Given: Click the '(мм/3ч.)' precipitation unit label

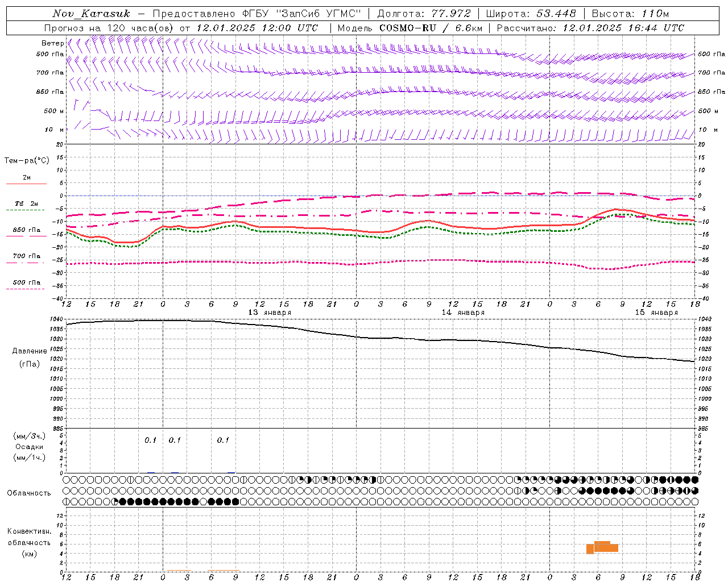Looking at the screenshot, I should 30,436.
